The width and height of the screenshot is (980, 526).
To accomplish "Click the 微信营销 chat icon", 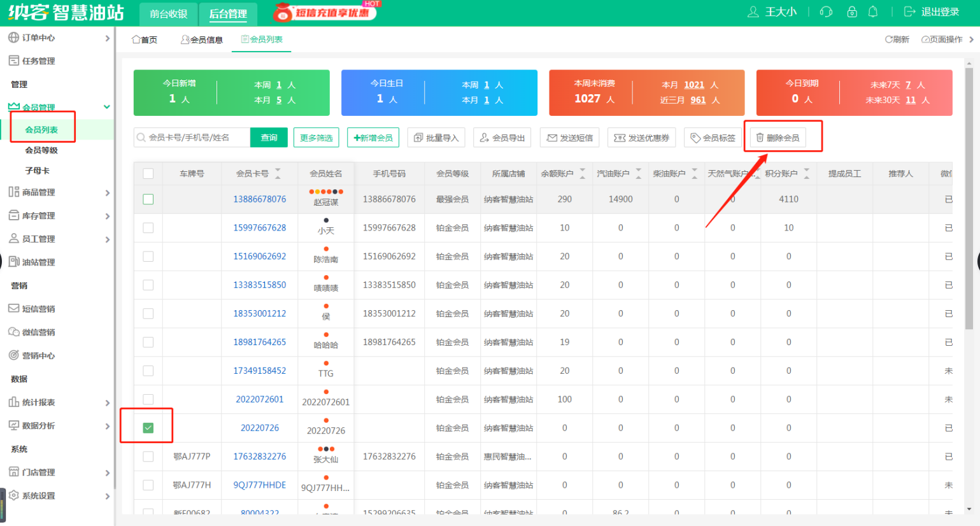I will tap(13, 332).
